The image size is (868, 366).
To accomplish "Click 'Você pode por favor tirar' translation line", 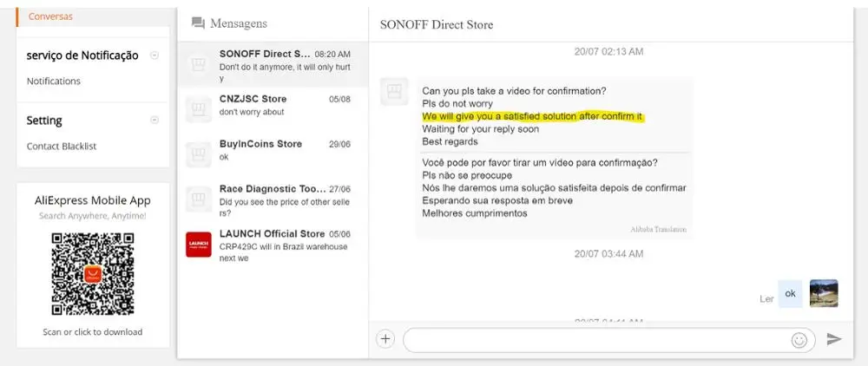I will point(540,163).
